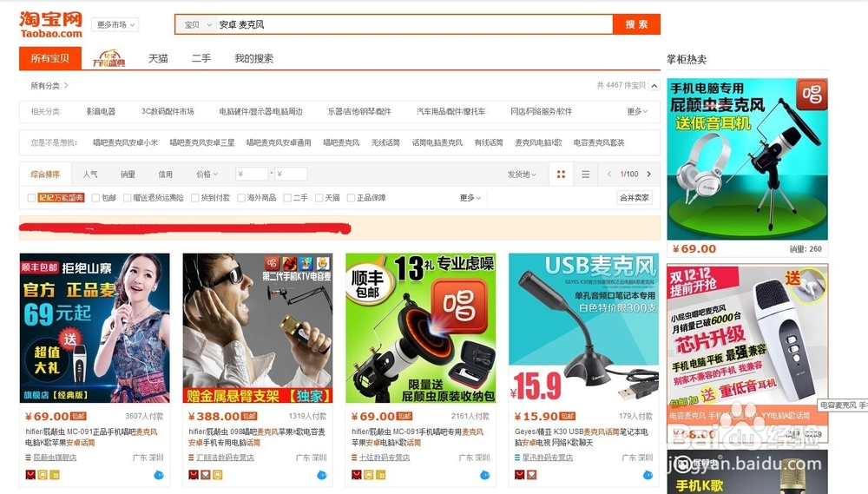868x494 pixels.
Task: Tick the 货到付款 checkbox
Action: tap(194, 198)
